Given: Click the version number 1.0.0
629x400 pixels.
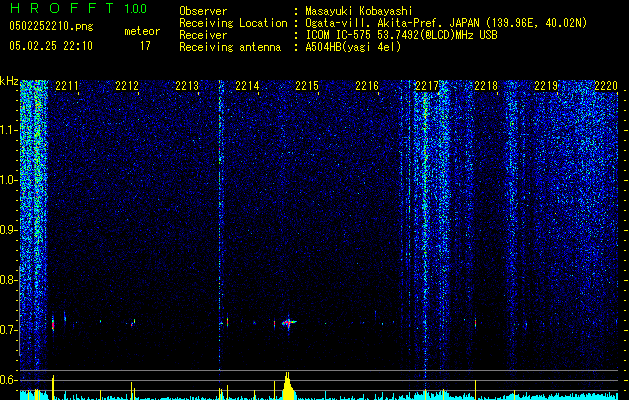Looking at the screenshot, I should 135,9.
